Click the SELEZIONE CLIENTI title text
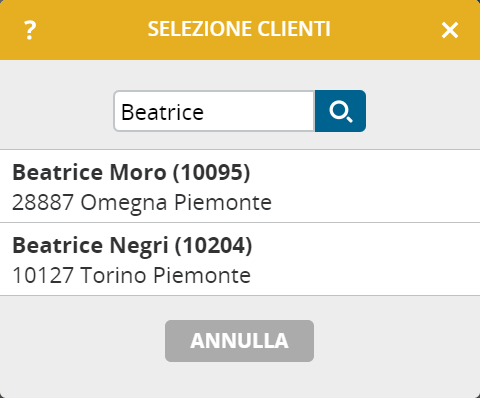480x398 pixels. coord(239,29)
